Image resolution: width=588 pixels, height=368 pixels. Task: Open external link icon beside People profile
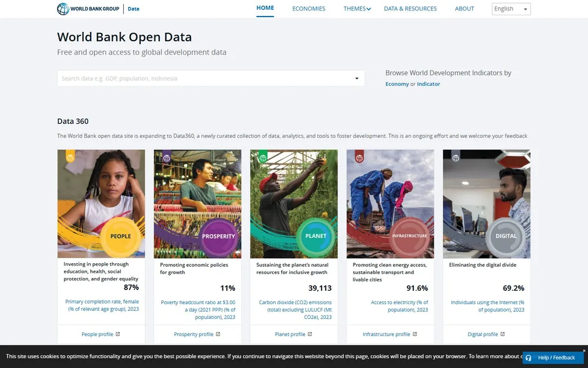point(118,334)
